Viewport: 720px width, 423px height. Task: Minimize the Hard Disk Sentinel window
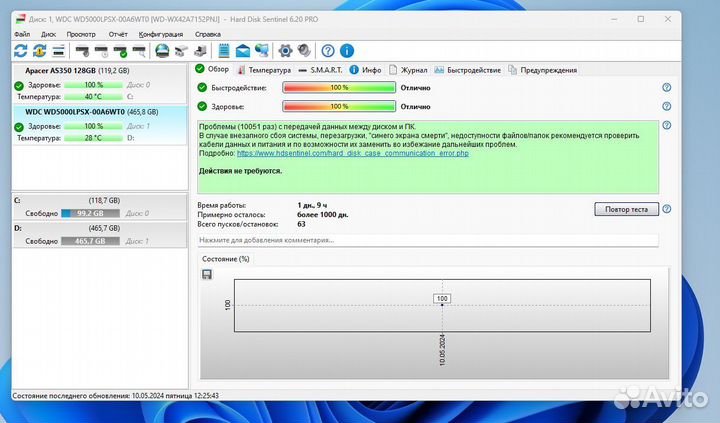tap(614, 19)
